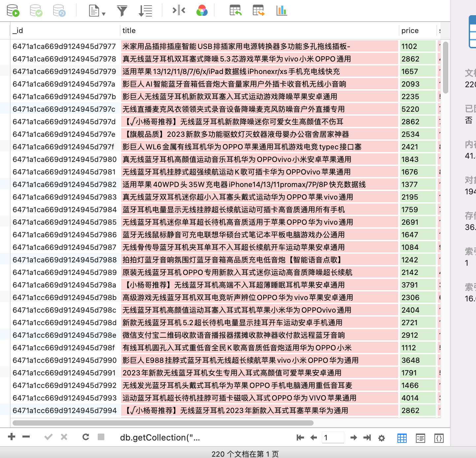Select title starting with 拍拍灯蓝牙音响
The width and height of the screenshot is (476, 458).
pyautogui.click(x=259, y=260)
